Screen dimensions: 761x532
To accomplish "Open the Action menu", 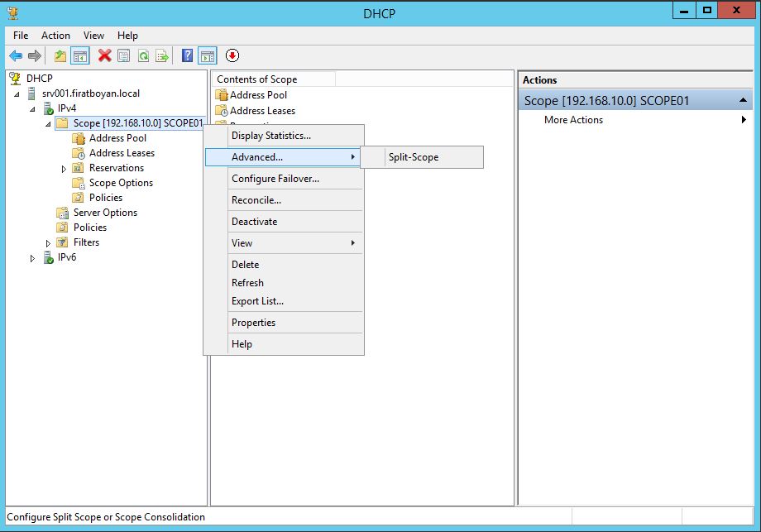I will pyautogui.click(x=55, y=36).
